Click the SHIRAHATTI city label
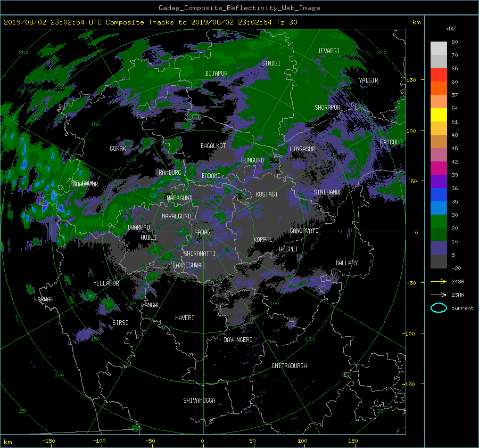Viewport: 479px width, 448px height. (200, 254)
